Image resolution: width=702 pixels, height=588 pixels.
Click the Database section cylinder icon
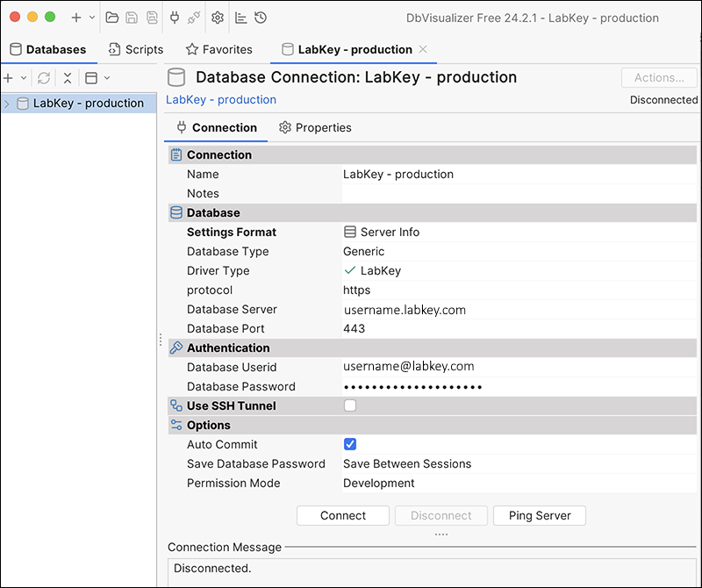(x=176, y=212)
